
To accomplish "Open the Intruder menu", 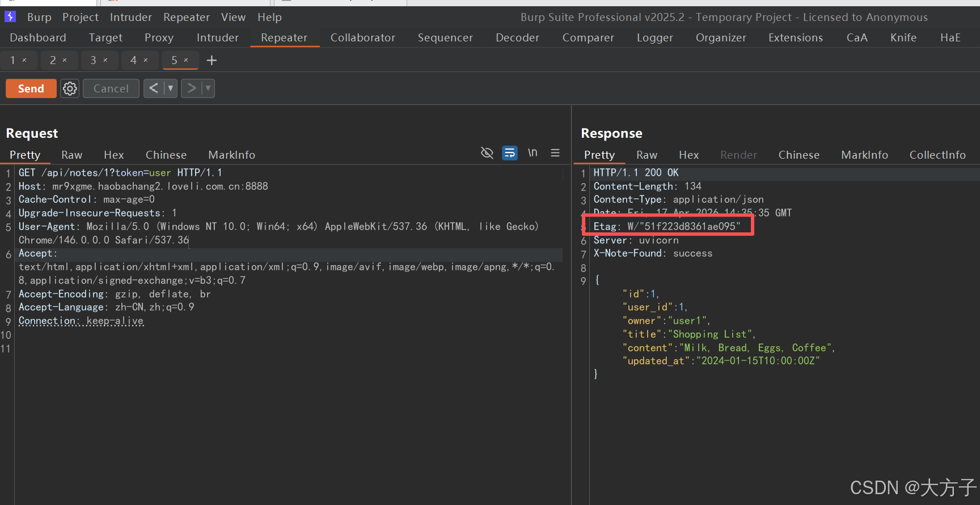I will [x=131, y=17].
